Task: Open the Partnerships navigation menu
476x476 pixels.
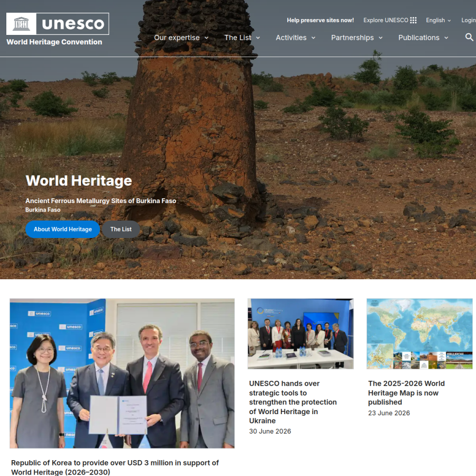Action: tap(357, 38)
